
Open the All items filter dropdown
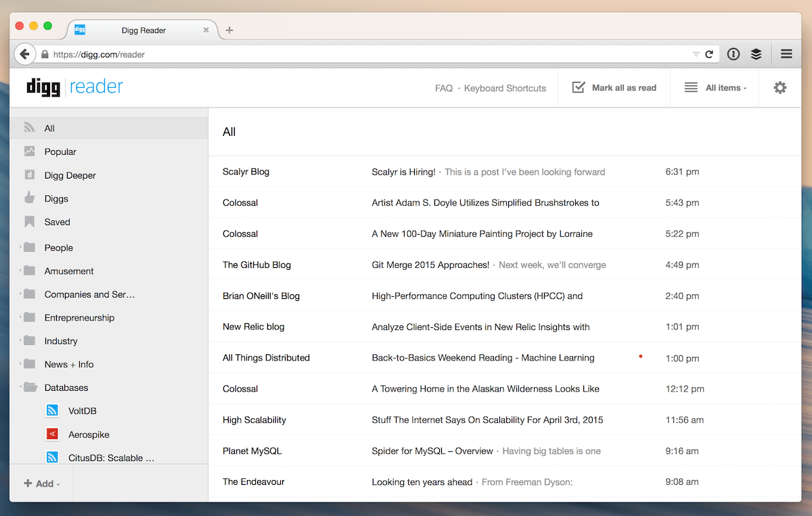(x=725, y=88)
